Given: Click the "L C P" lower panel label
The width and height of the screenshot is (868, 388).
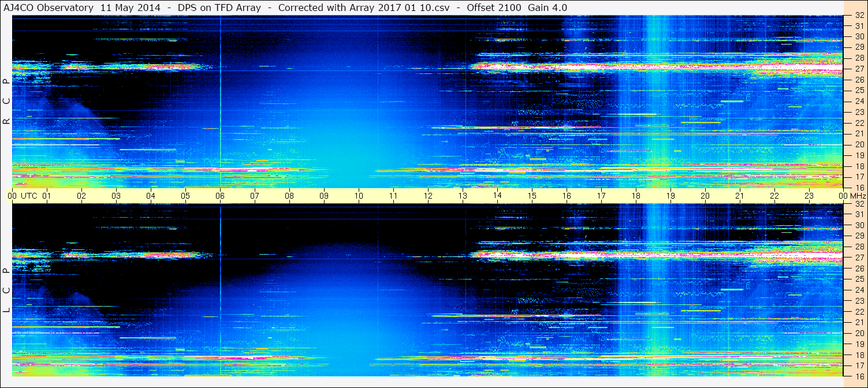Looking at the screenshot, I should tap(7, 290).
